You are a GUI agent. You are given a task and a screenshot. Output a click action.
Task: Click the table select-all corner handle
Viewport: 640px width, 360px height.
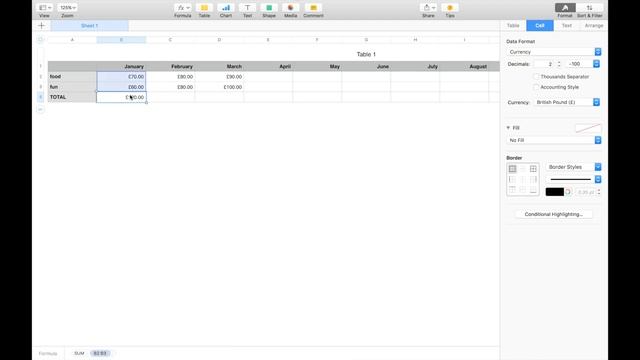pos(40,40)
